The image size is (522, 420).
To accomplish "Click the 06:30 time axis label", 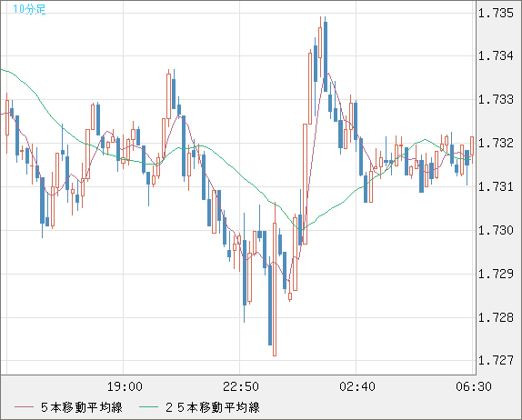I will point(474,386).
